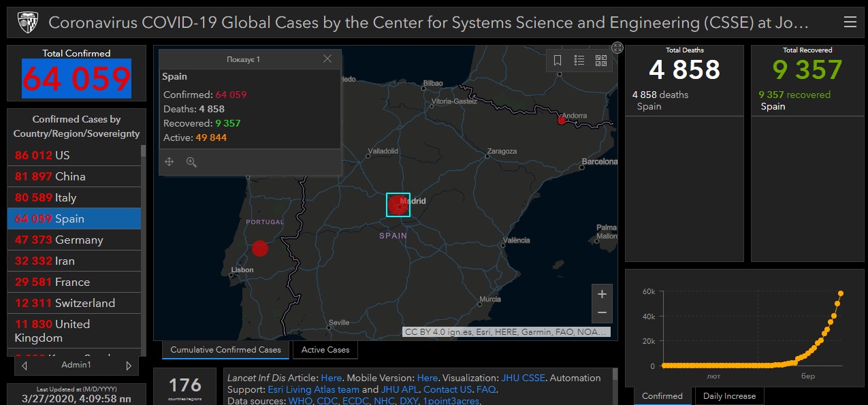The image size is (868, 405).
Task: Click the pan icon in Spain popup
Action: point(170,162)
